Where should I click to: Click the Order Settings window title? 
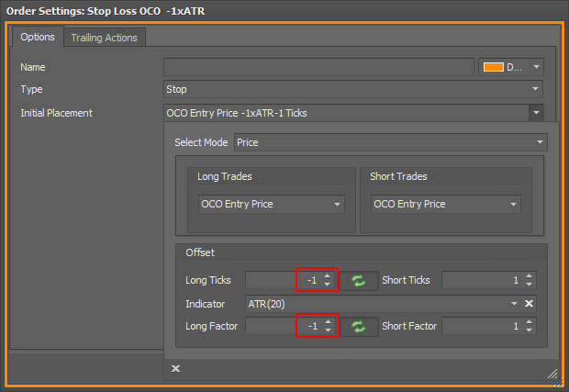click(x=106, y=11)
